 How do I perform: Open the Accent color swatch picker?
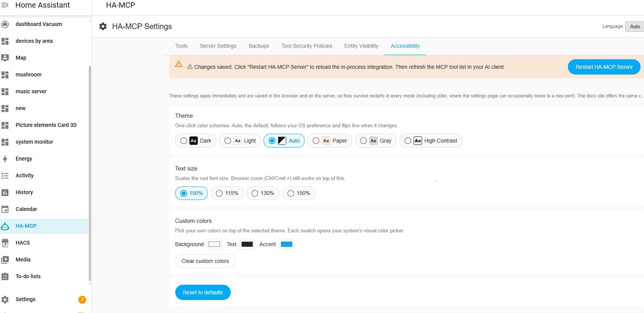pos(287,244)
